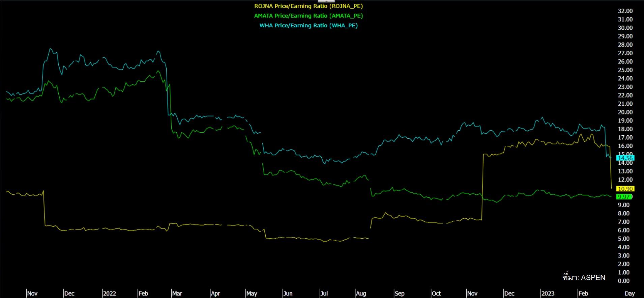Click the Oct label on the time axis
This screenshot has height=298, width=644.
436,293
